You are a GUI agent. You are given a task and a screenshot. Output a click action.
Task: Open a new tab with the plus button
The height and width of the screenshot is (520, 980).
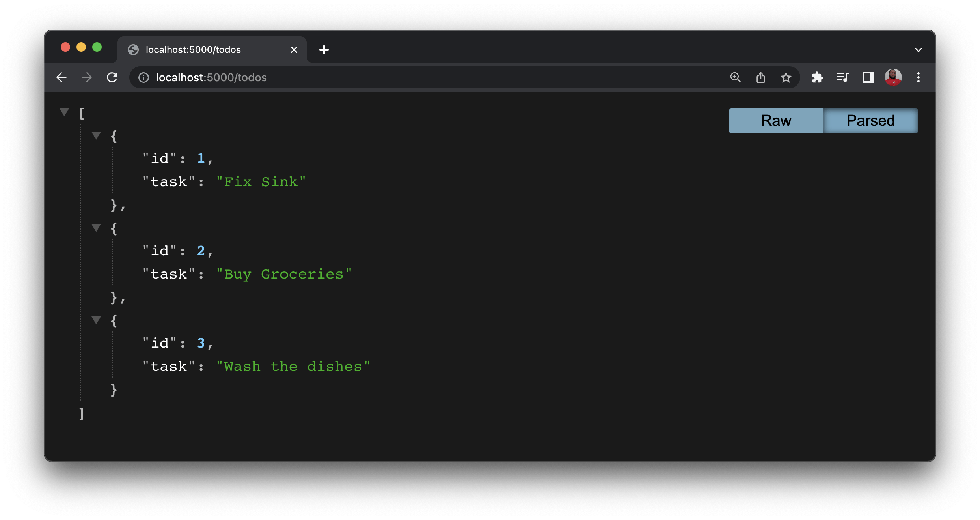click(324, 49)
